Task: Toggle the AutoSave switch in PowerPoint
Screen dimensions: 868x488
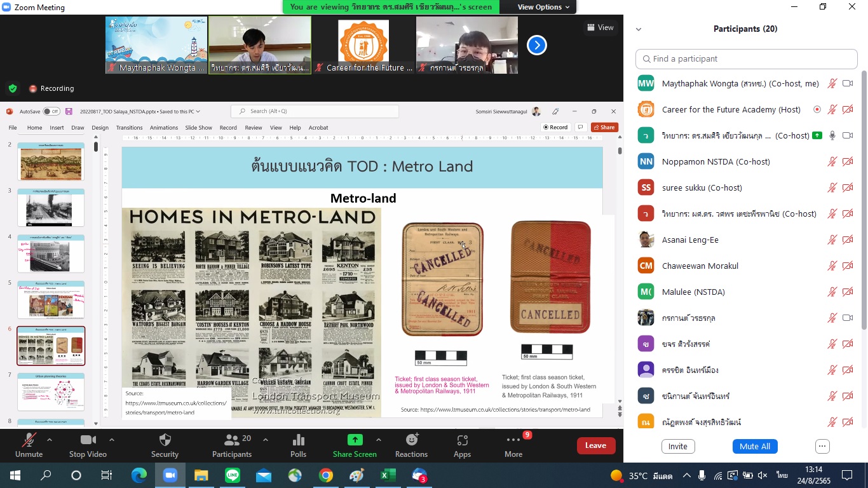Action: (51, 111)
